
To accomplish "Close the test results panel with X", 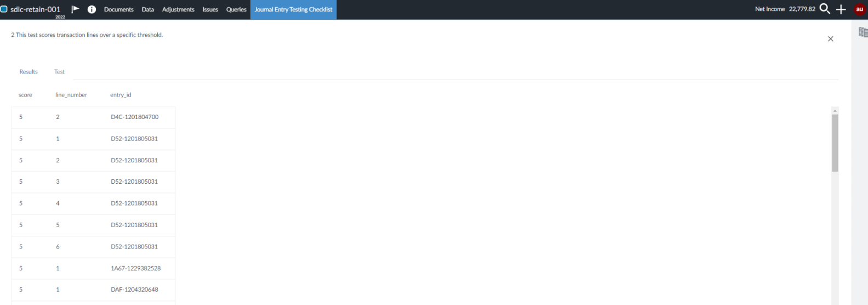I will coord(830,39).
